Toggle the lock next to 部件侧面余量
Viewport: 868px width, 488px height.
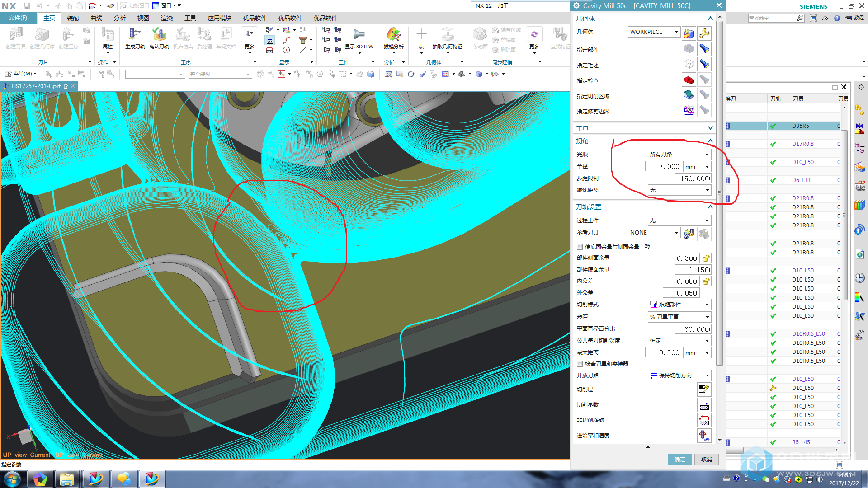pos(706,258)
